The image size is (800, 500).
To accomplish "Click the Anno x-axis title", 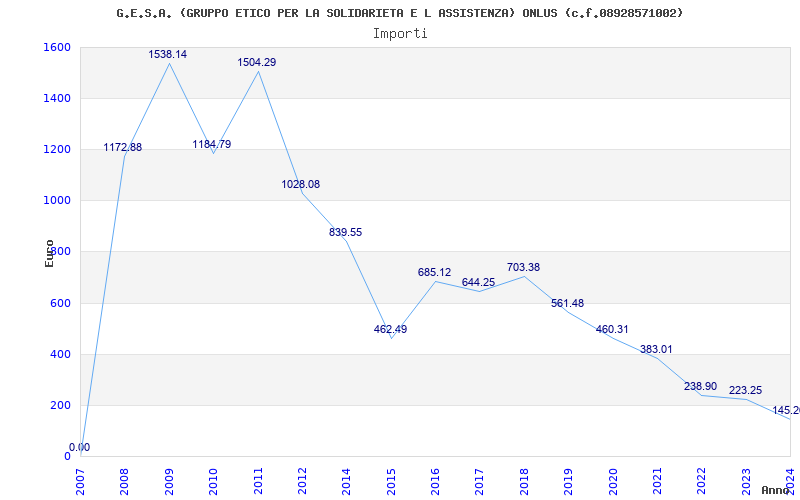I will coord(774,490).
